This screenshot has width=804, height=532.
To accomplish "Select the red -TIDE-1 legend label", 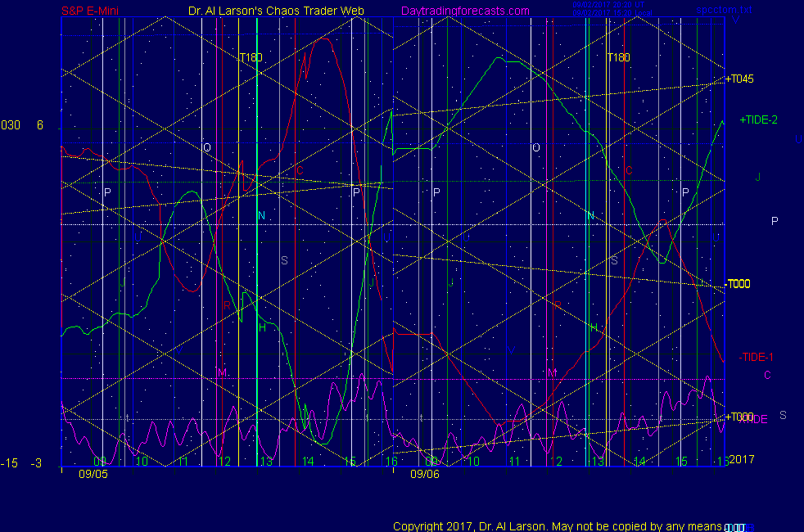I will 756,357.
